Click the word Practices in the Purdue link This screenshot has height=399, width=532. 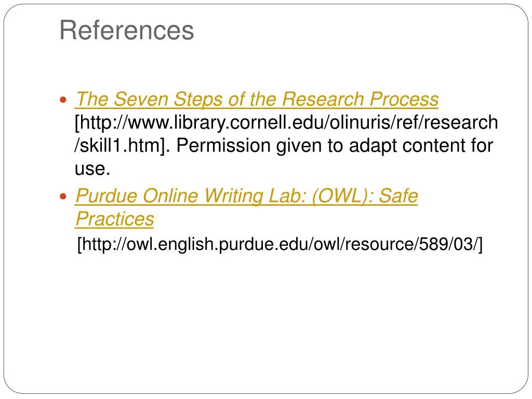[115, 219]
